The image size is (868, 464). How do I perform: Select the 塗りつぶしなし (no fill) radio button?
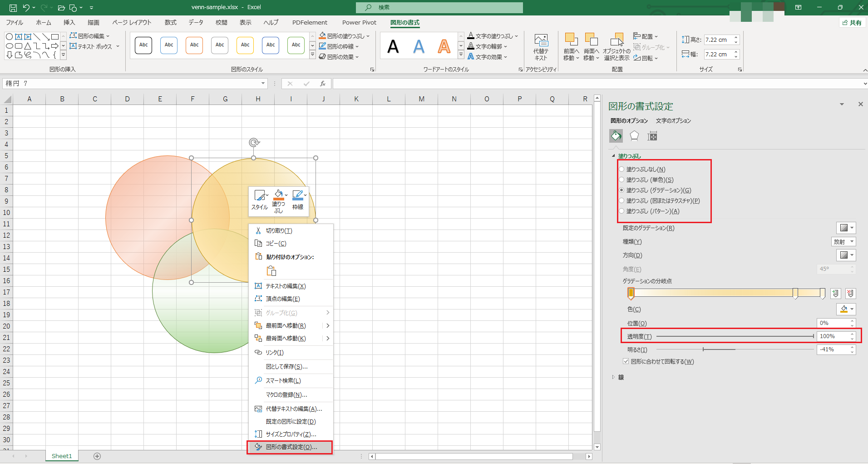tap(621, 170)
